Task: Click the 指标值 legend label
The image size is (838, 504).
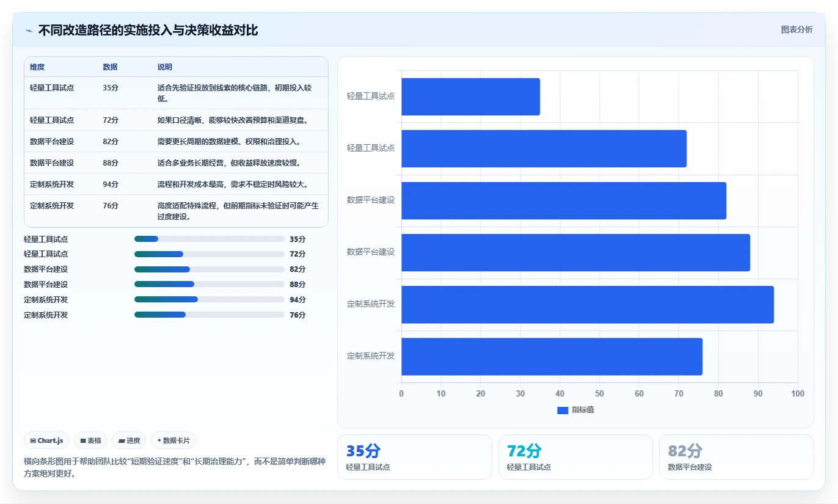Action: pos(583,410)
